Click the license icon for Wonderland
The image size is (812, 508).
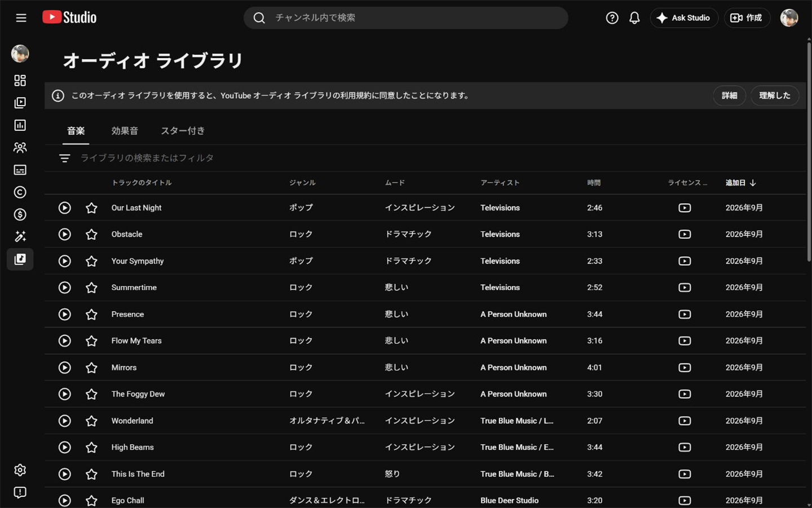click(x=685, y=421)
